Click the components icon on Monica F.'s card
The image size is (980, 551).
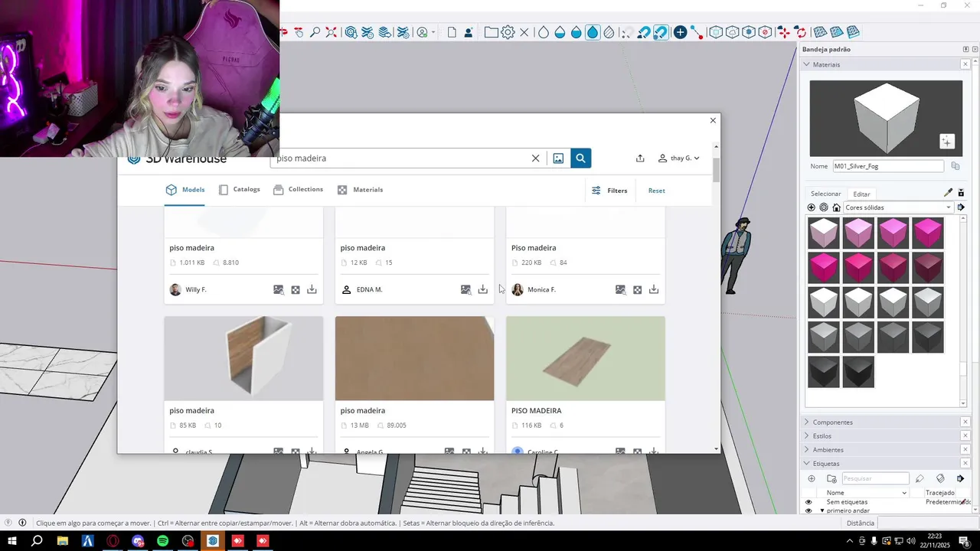tap(637, 289)
